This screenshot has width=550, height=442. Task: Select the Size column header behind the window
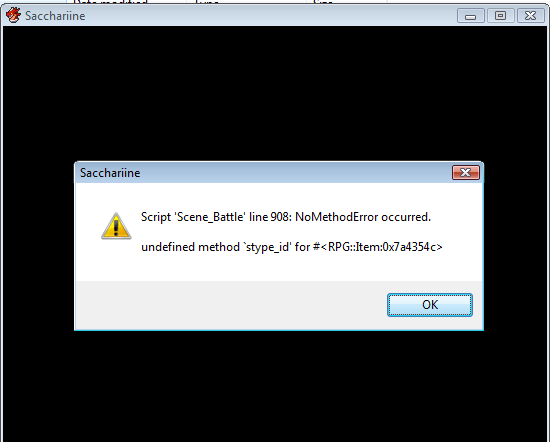pyautogui.click(x=323, y=2)
